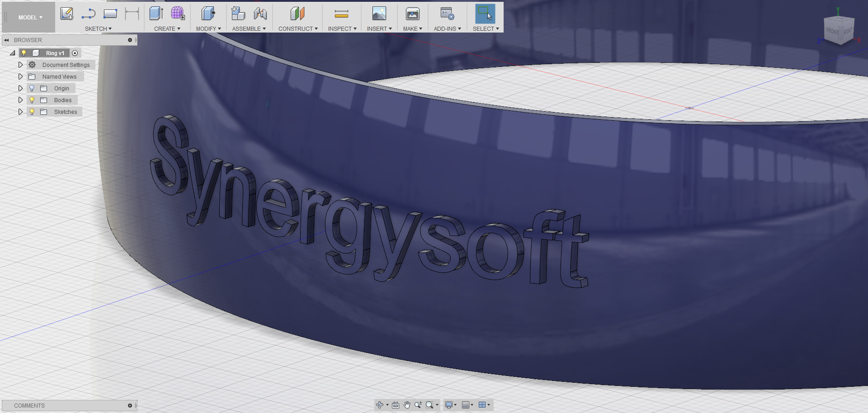Image resolution: width=868 pixels, height=413 pixels.
Task: Select the Create Form tool
Action: (178, 14)
